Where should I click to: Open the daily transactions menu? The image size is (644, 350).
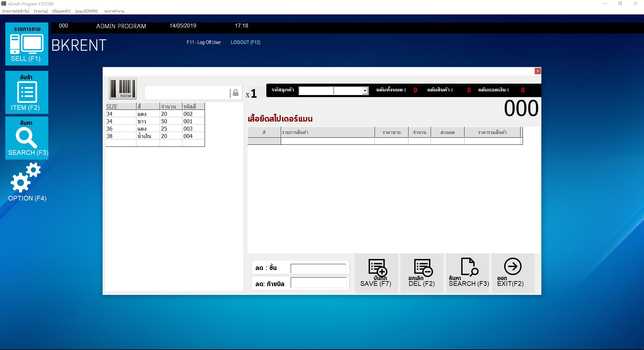tap(16, 11)
